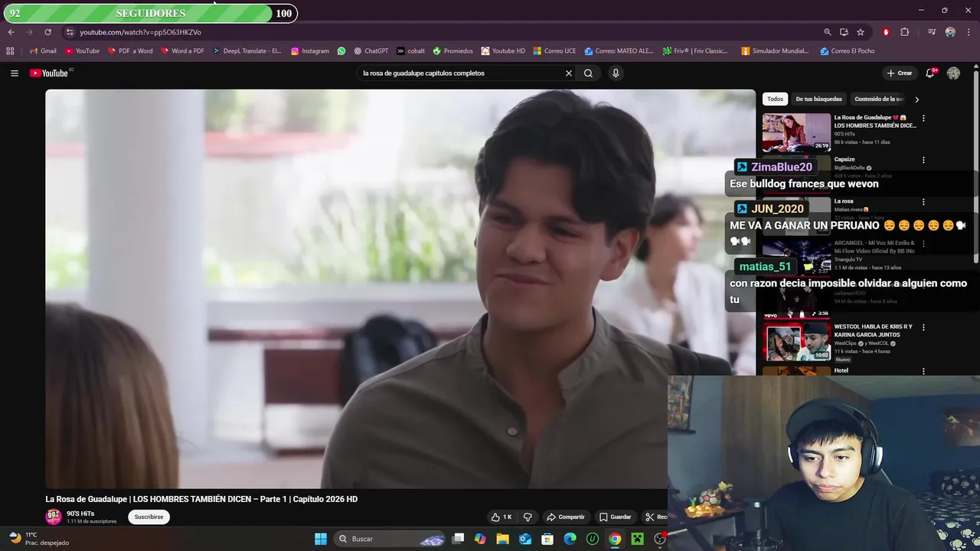This screenshot has width=980, height=551.
Task: Open options for WESTCOL HABLA video
Action: tap(923, 328)
